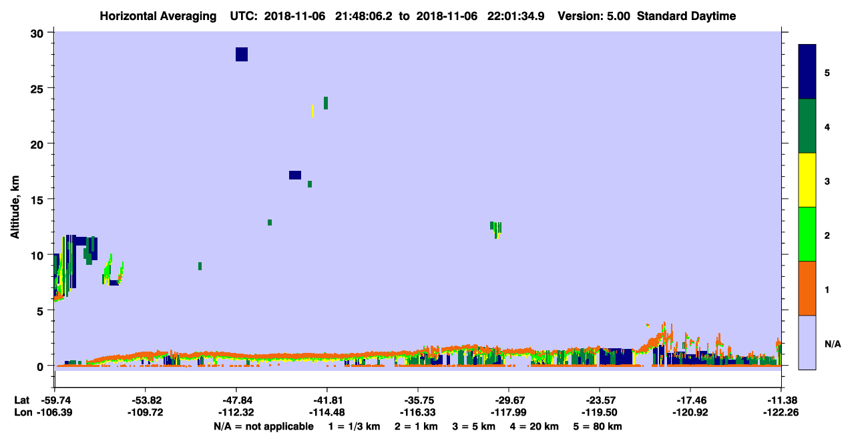The width and height of the screenshot is (868, 445).
Task: Click the 'Lat' axis row label
Action: coord(21,400)
